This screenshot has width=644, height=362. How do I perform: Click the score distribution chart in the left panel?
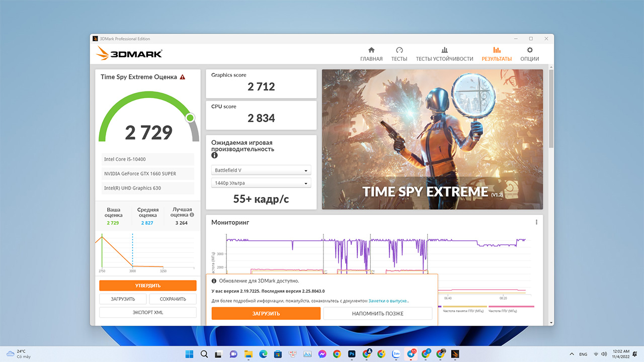(x=148, y=252)
